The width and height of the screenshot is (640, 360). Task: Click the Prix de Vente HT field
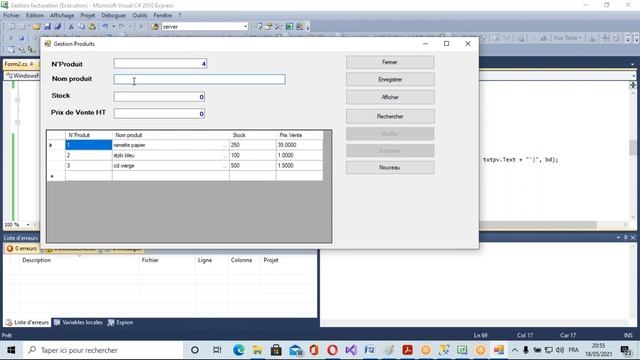[159, 113]
